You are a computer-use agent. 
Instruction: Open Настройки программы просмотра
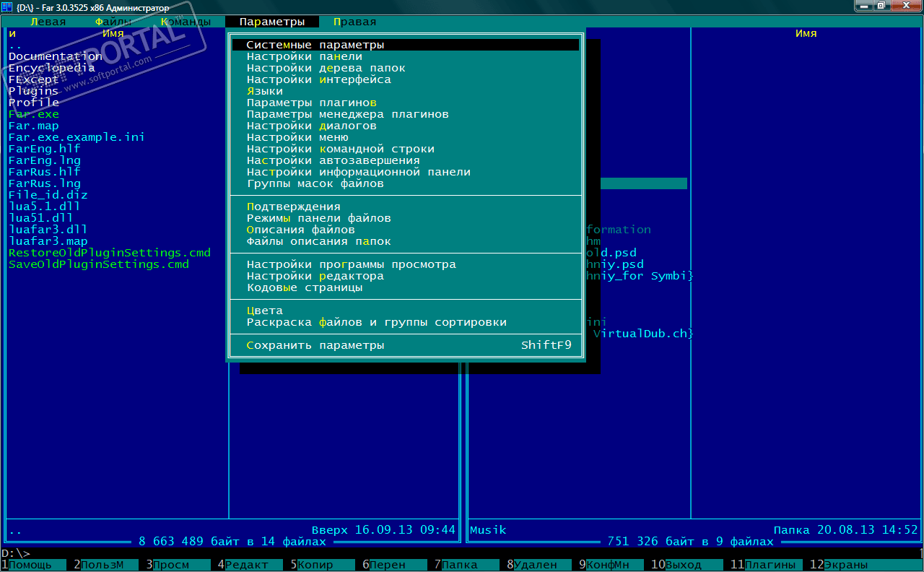406,264
